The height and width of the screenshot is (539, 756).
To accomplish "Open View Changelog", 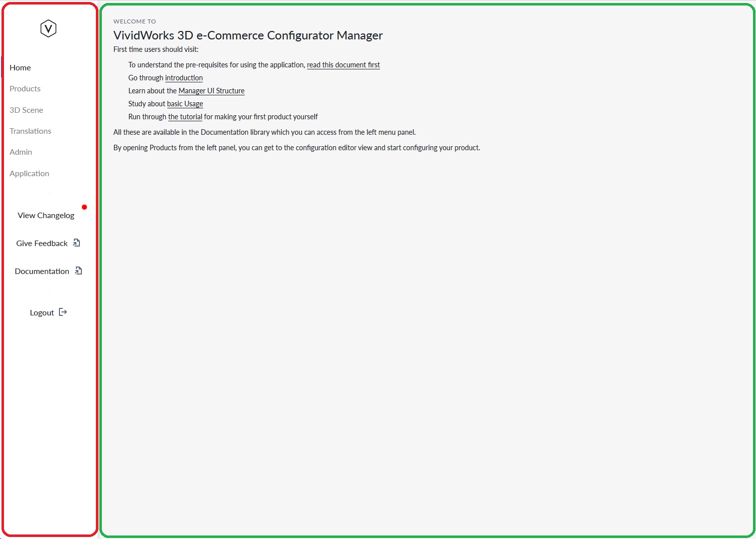I will click(x=46, y=215).
